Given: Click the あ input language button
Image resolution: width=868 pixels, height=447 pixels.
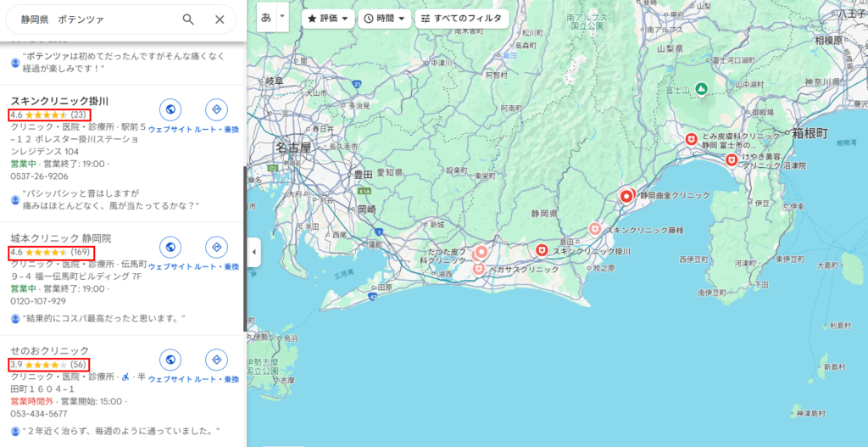Looking at the screenshot, I should 266,17.
